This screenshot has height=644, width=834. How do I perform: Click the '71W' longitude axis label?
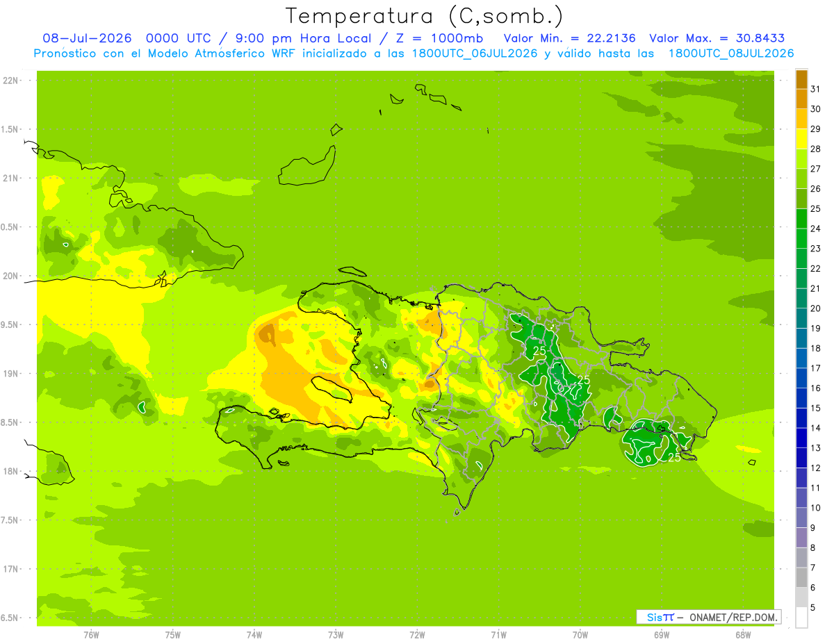pos(498,635)
